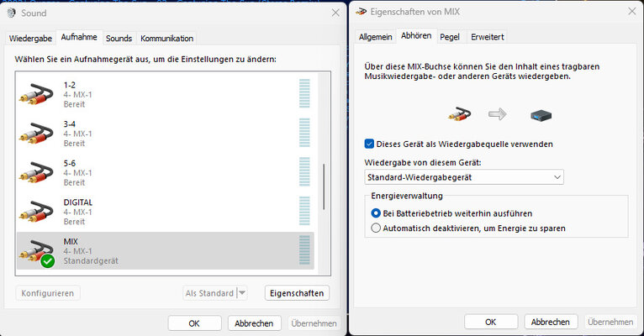
Task: Select 'Bei Batteriebetrieb weiterhin ausführen' radio option
Action: tap(376, 213)
